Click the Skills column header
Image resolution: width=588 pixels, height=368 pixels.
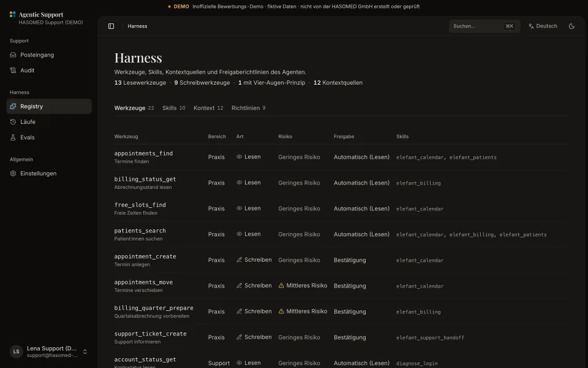point(402,136)
